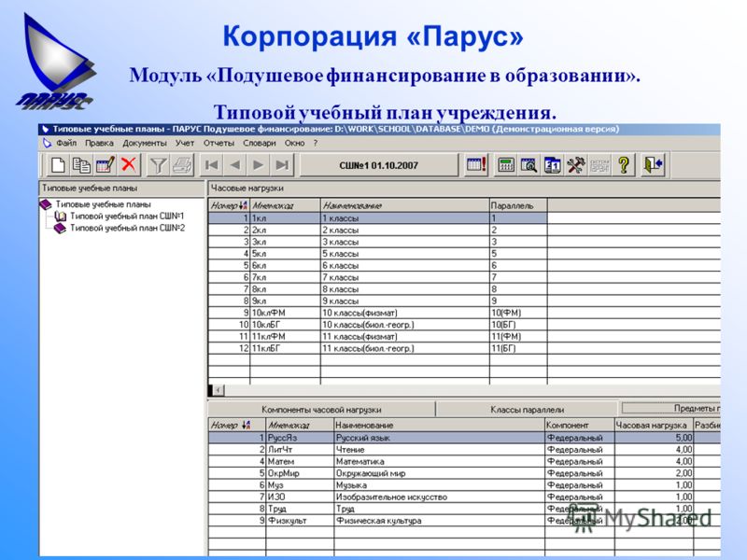Open the Файл menu
The image size is (747, 560).
[x=66, y=143]
